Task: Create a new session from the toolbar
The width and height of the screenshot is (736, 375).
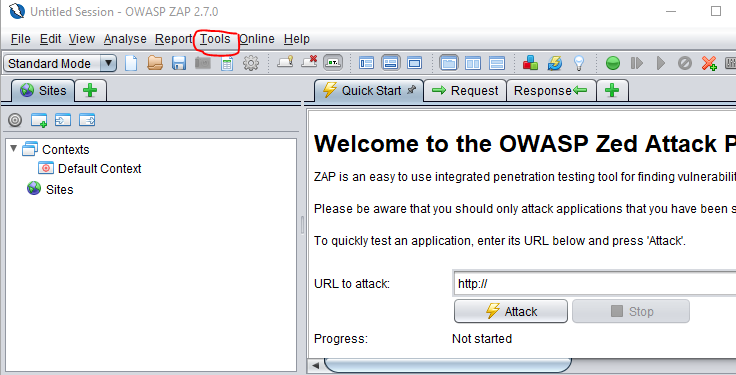Action: pyautogui.click(x=131, y=63)
